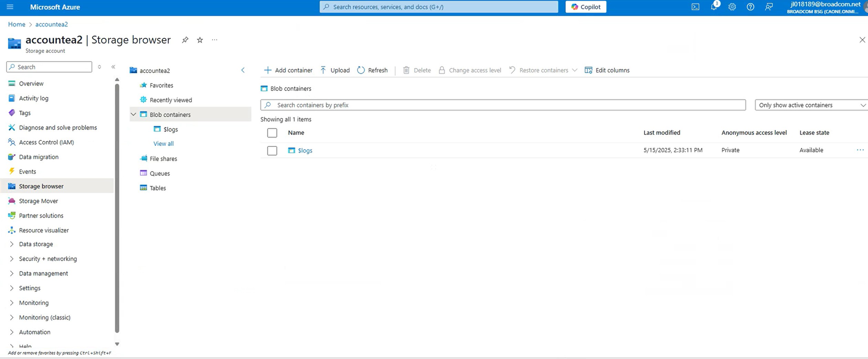Image resolution: width=868 pixels, height=359 pixels.
Task: Select $logs under Blob containers tree
Action: point(170,129)
